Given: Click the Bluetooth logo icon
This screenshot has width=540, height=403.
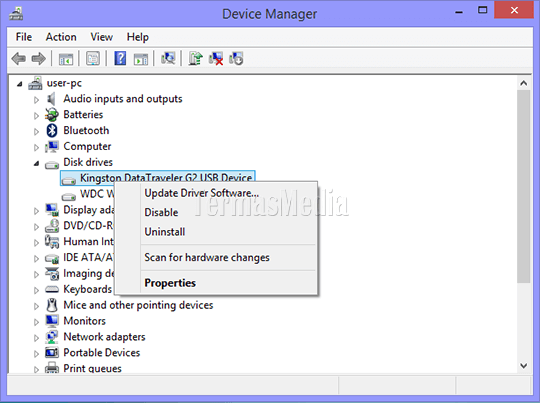Looking at the screenshot, I should (x=52, y=131).
